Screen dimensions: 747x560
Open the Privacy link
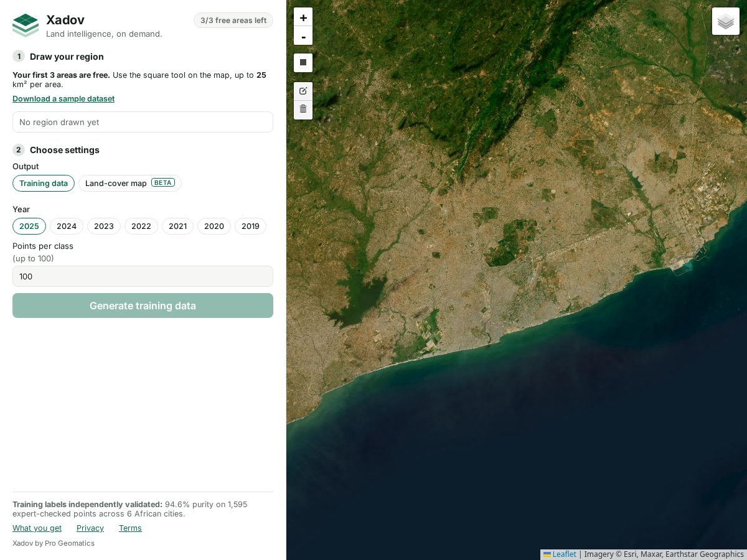[90, 528]
